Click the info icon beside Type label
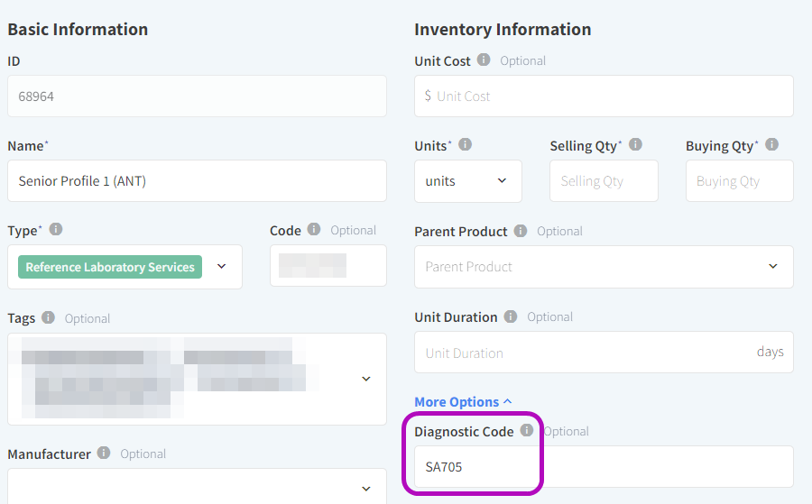This screenshot has height=504, width=812. [x=56, y=230]
